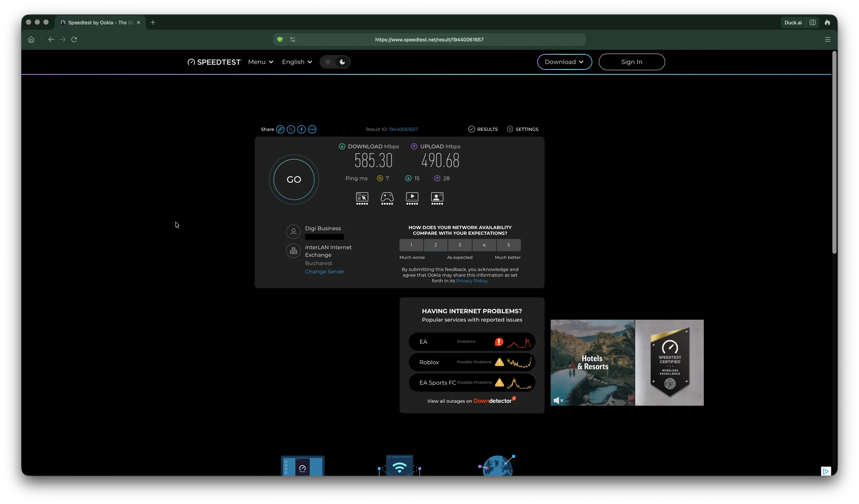Click the globe illustration icon
This screenshot has height=504, width=859.
(x=497, y=465)
